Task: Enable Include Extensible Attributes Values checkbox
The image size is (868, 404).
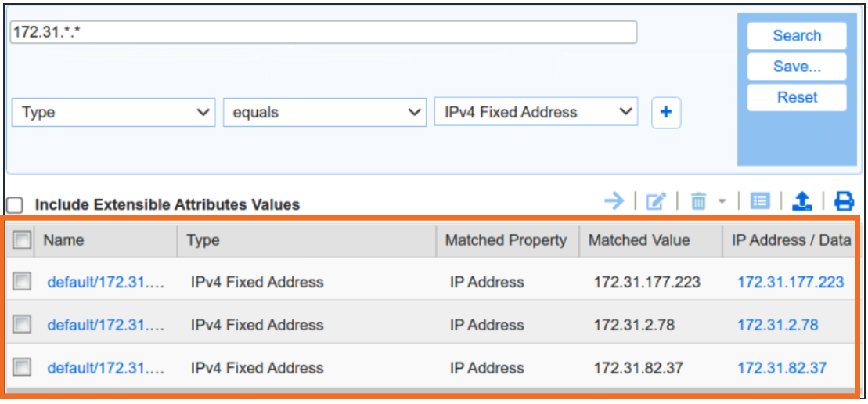Action: click(x=15, y=205)
